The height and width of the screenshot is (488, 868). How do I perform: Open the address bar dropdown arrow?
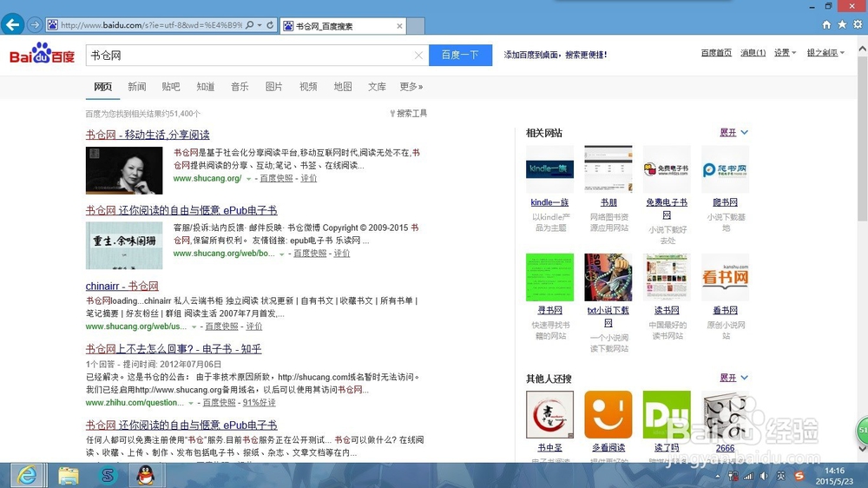(x=259, y=25)
